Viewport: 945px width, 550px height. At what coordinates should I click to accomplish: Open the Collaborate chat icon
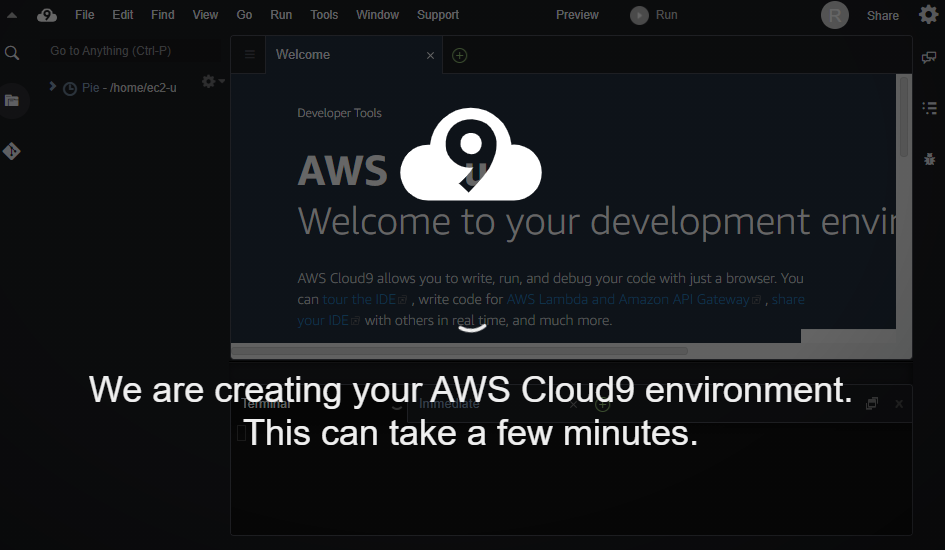pos(929,57)
